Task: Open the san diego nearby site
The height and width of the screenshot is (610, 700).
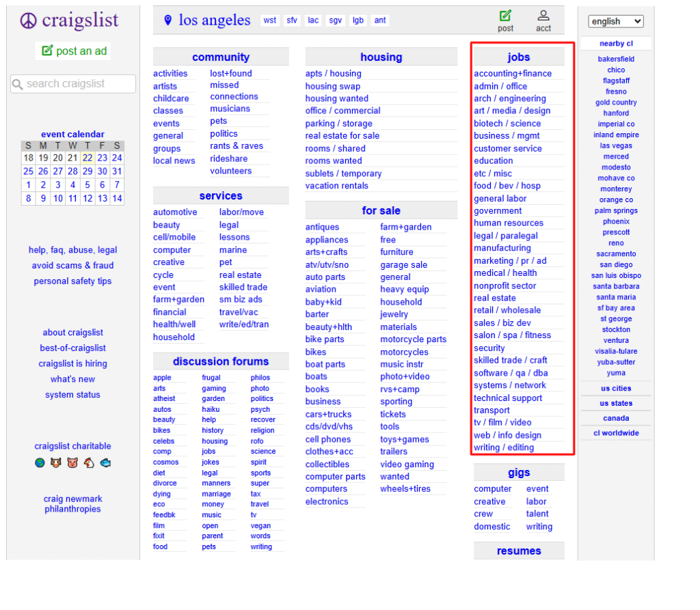Action: click(x=616, y=264)
